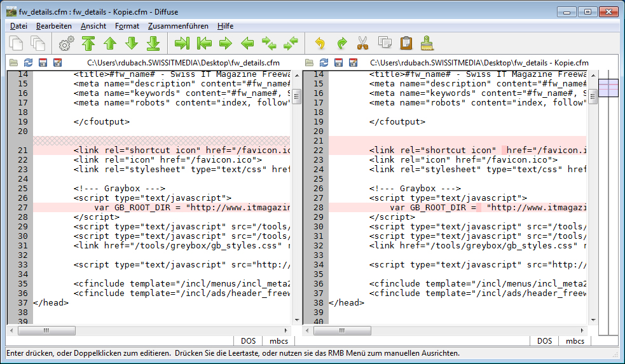This screenshot has height=364, width=625.
Task: Save right pane file as
Action: point(353,62)
